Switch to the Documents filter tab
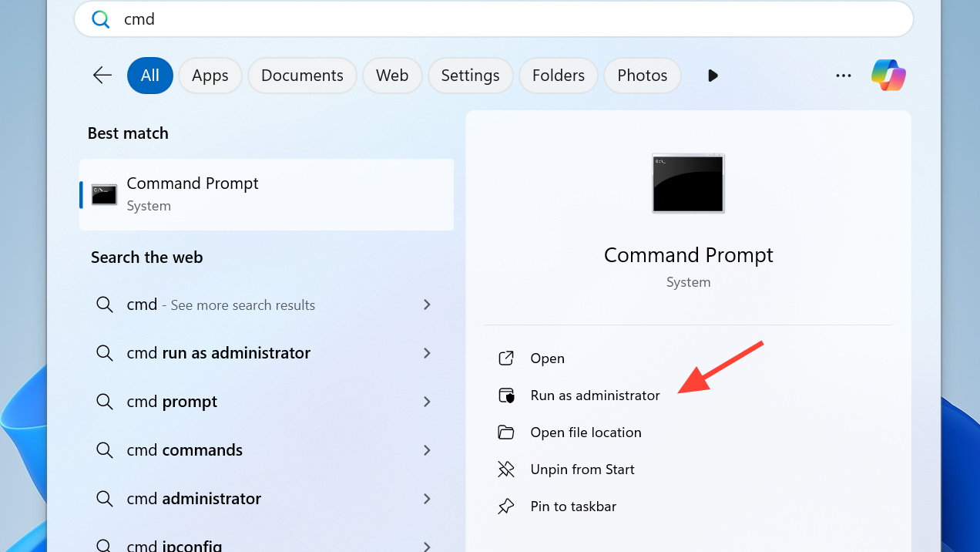 (302, 76)
